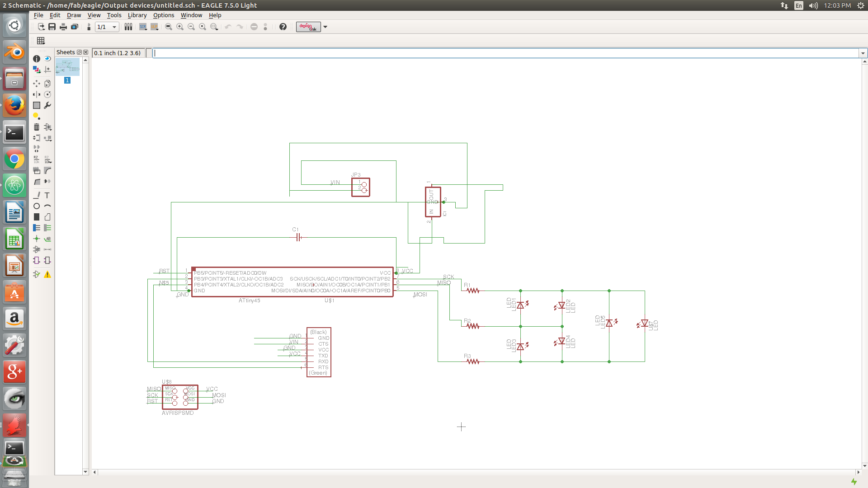Open the Window menu
Image resolution: width=868 pixels, height=488 pixels.
click(191, 15)
